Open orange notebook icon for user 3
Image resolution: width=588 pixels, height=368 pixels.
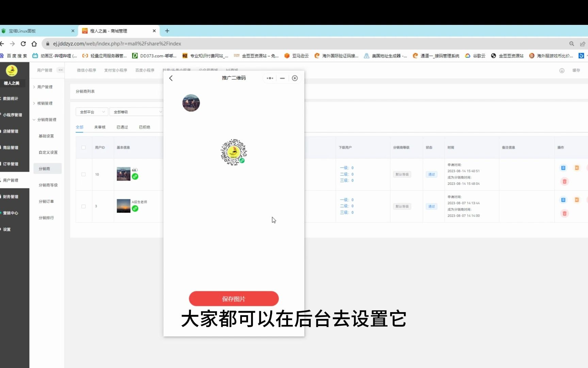pyautogui.click(x=577, y=200)
